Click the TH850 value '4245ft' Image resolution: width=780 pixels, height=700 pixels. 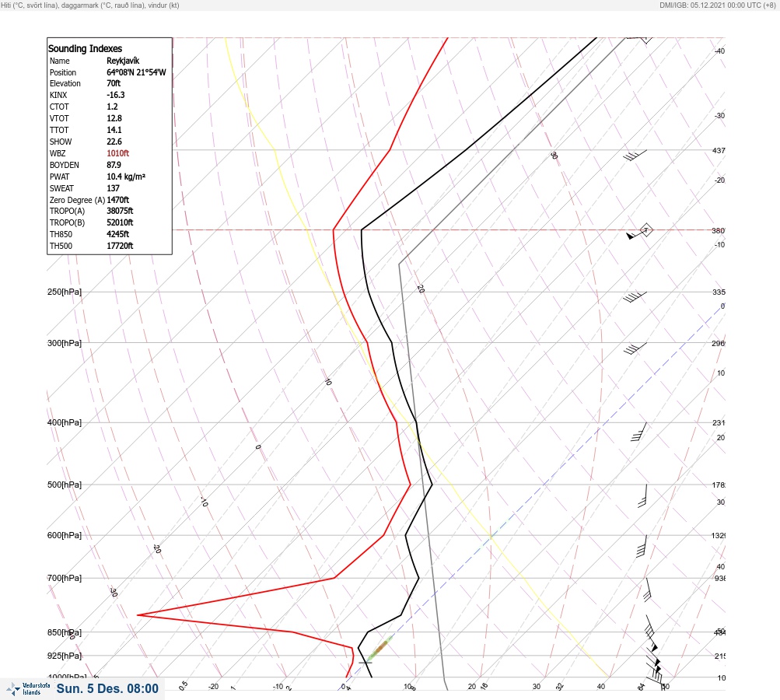118,234
